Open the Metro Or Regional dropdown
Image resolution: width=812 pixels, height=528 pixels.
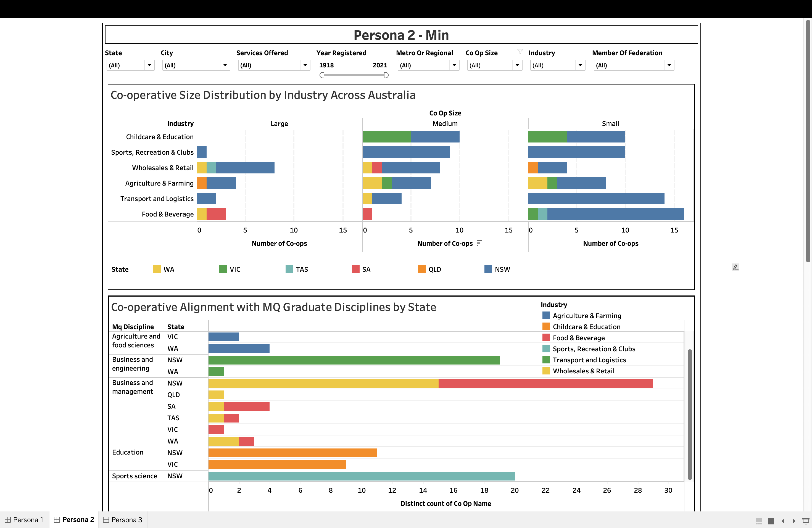pos(429,65)
